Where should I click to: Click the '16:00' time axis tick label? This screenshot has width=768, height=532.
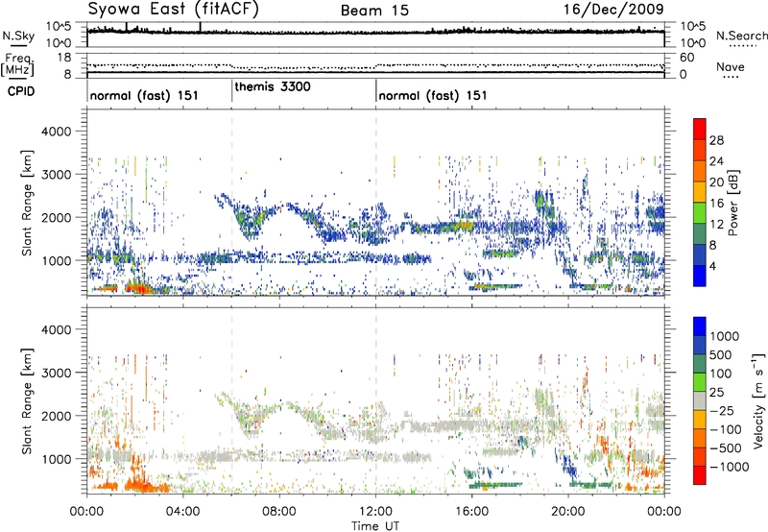(471, 512)
